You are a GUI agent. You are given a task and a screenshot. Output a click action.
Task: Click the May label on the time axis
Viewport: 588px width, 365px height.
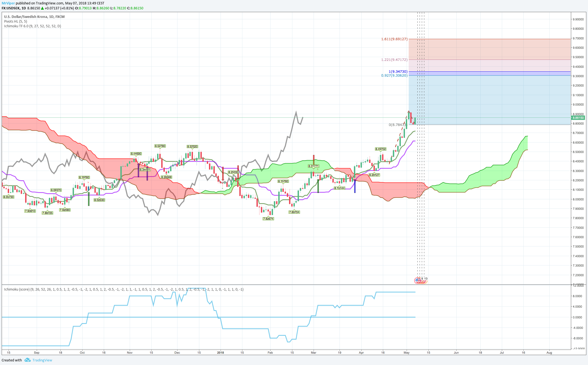[x=407, y=353]
